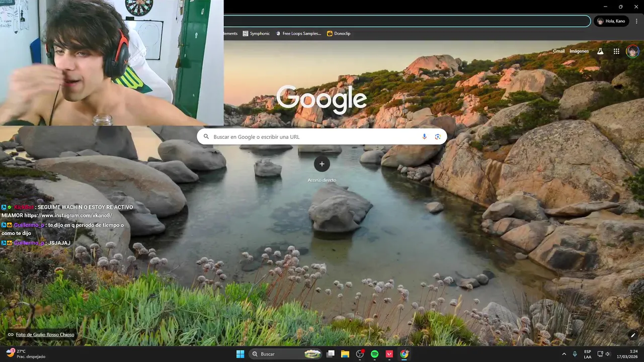
Task: Change the ESP LAA keyboard language
Action: [588, 354]
